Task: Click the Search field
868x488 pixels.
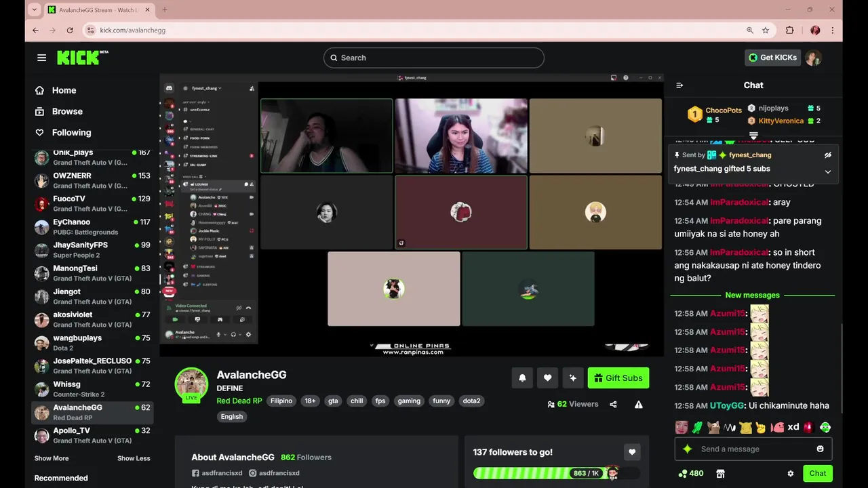Action: pyautogui.click(x=434, y=58)
